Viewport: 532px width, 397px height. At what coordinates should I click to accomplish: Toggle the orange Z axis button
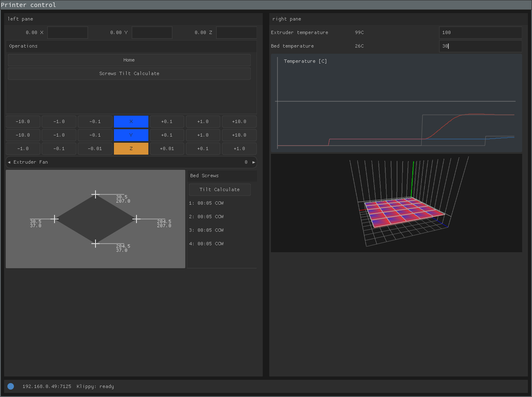tap(131, 149)
